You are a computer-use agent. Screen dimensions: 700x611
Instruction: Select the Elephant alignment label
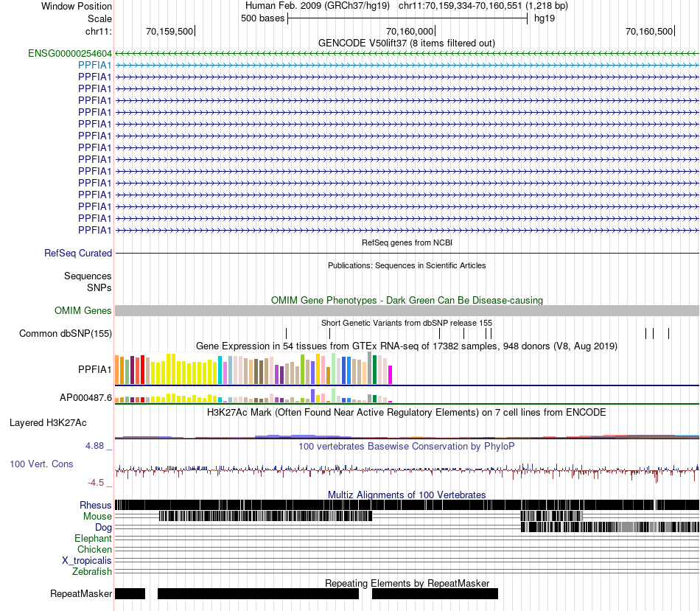pyautogui.click(x=94, y=538)
